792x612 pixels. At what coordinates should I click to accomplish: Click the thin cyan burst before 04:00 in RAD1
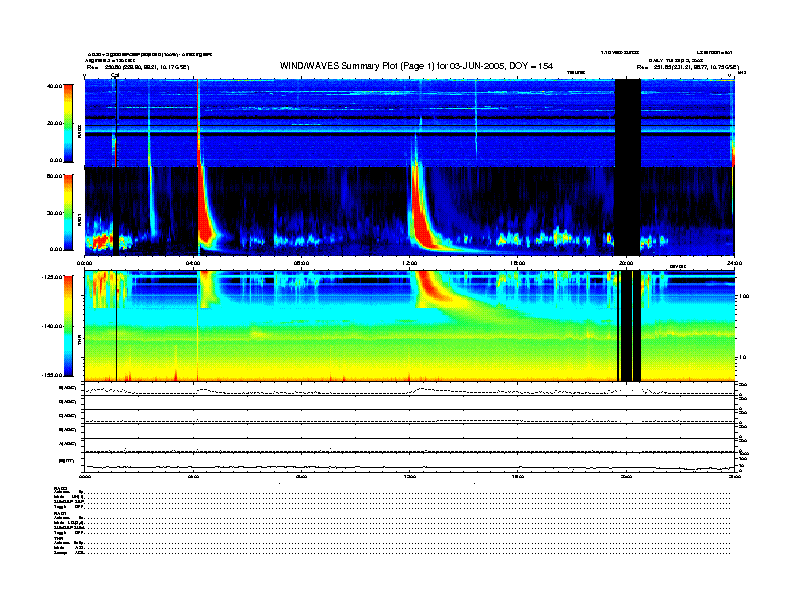point(151,202)
